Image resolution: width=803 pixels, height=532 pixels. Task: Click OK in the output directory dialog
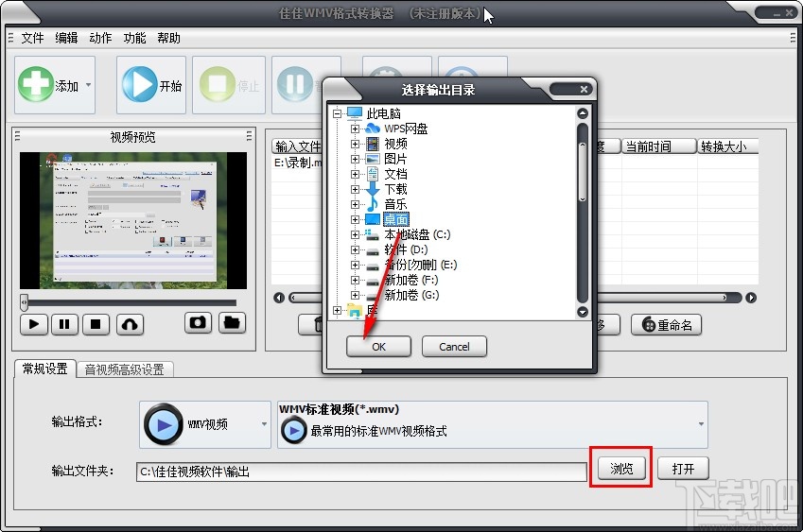click(378, 346)
